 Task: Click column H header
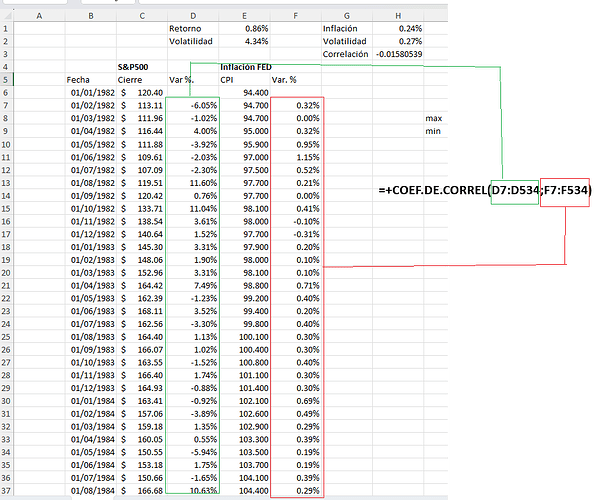point(398,15)
